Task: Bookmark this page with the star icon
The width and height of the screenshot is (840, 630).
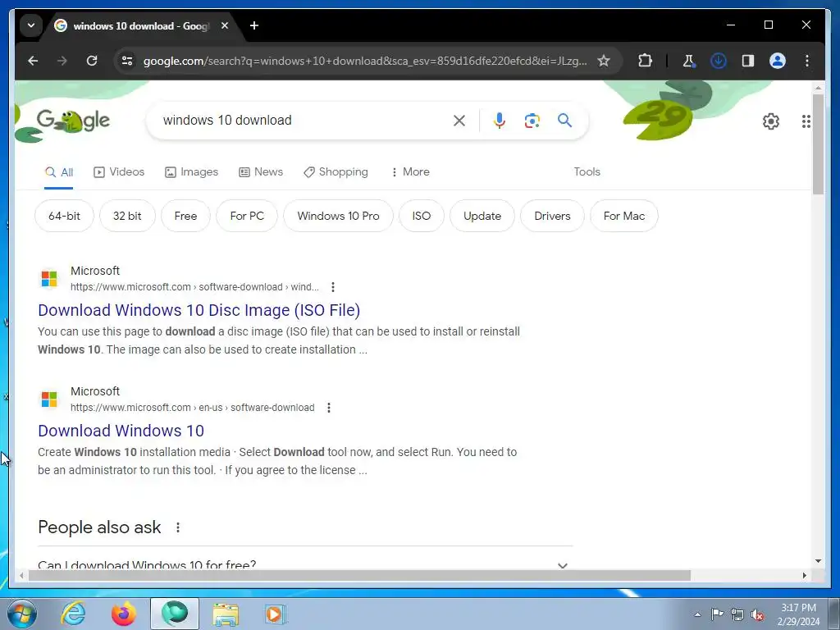Action: (604, 61)
